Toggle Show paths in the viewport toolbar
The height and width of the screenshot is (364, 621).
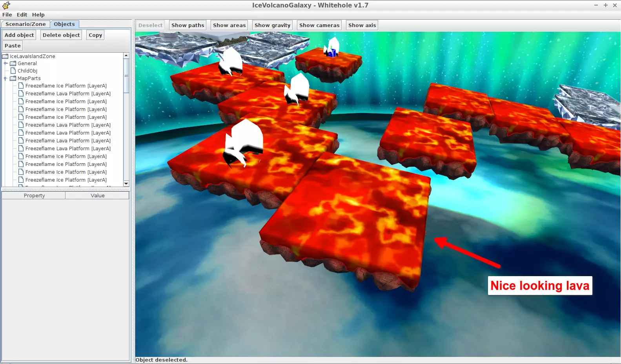[188, 25]
